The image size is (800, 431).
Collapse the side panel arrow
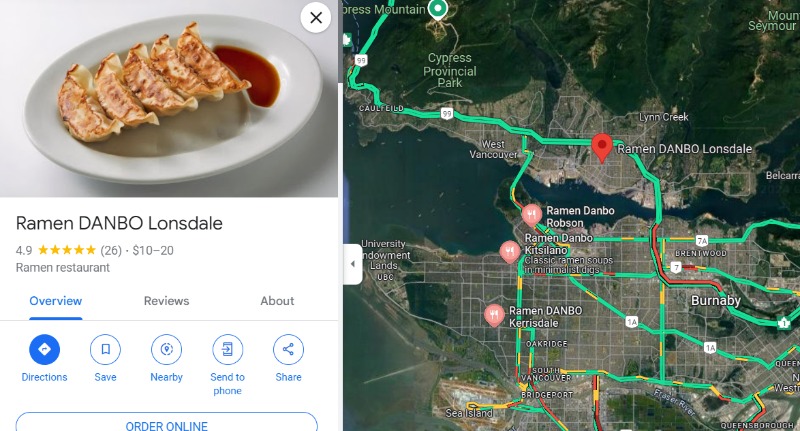(x=353, y=264)
